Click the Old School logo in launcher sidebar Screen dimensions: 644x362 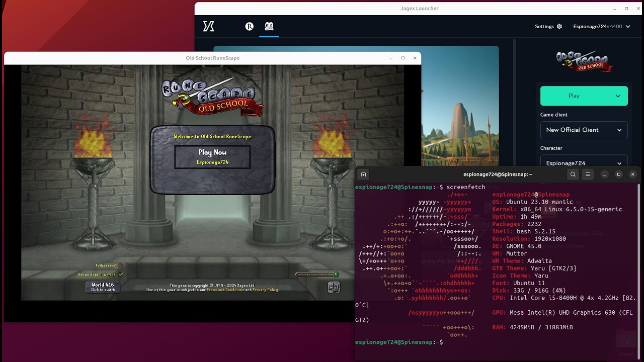tap(584, 61)
